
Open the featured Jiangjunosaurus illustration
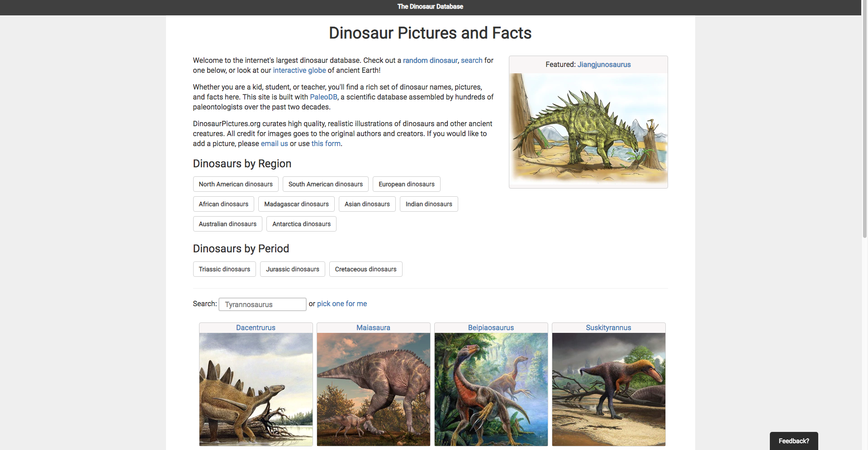click(x=588, y=129)
